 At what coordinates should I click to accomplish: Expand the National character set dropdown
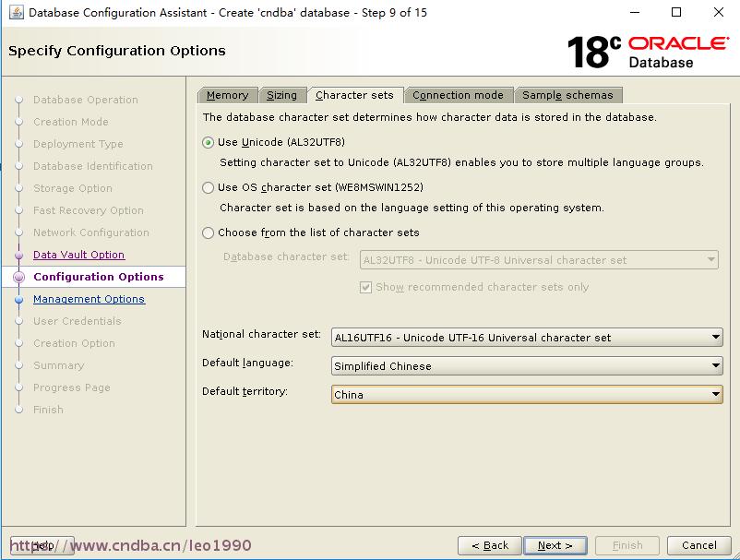(x=527, y=338)
